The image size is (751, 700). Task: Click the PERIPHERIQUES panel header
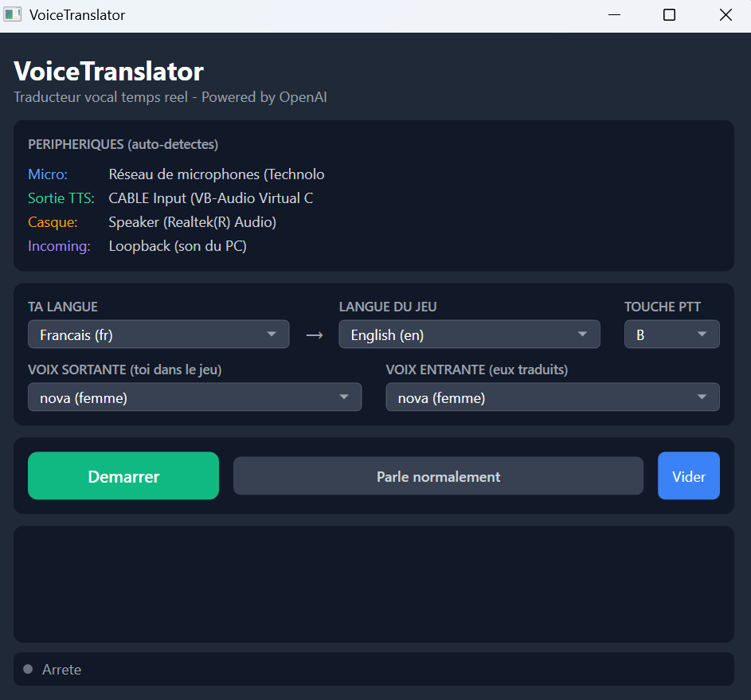click(123, 144)
